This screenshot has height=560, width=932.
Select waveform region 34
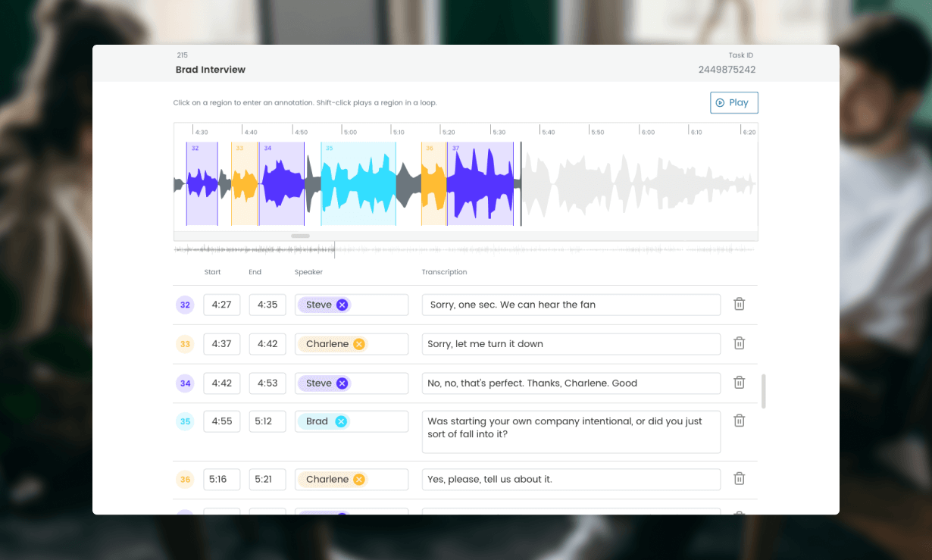coord(282,183)
